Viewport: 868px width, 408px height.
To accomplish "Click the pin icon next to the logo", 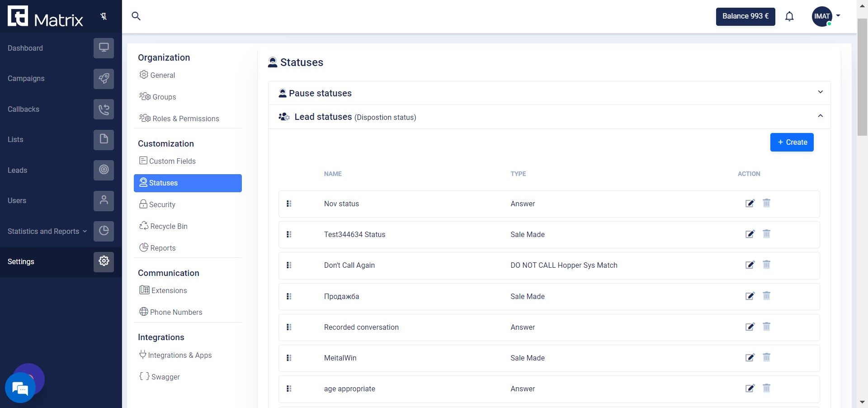I will coord(104,16).
